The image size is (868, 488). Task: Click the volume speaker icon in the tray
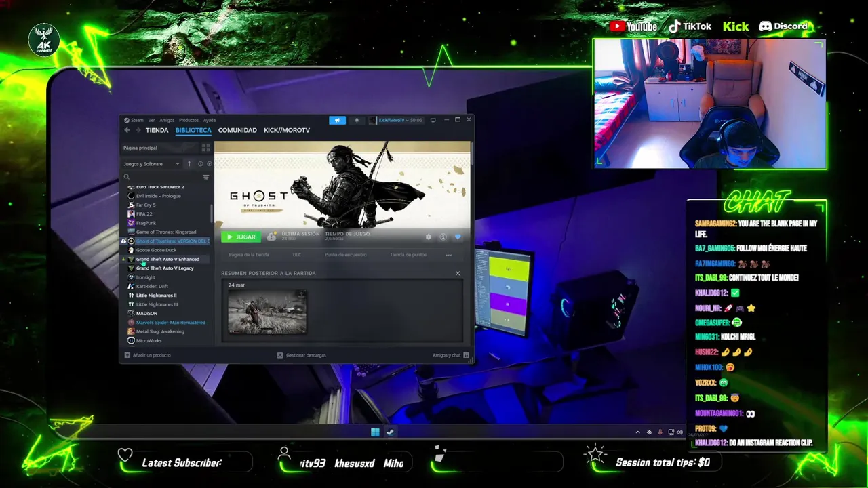point(679,432)
